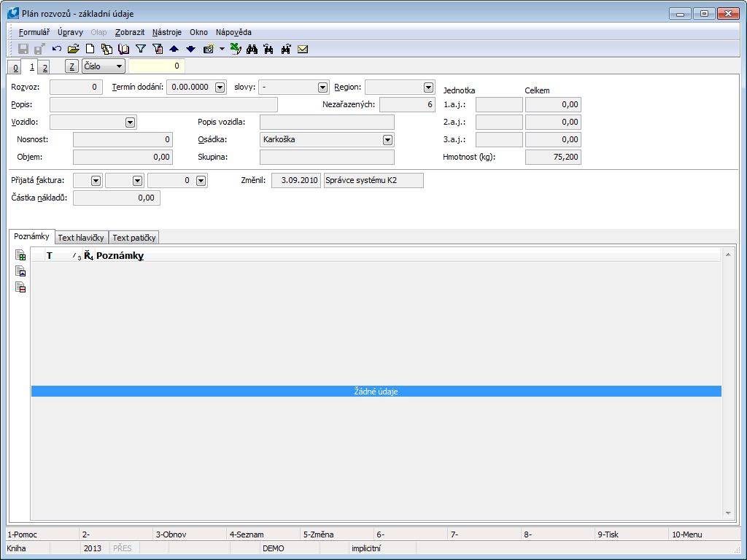The height and width of the screenshot is (560, 747).
Task: Open the Nástroje menu
Action: click(167, 32)
